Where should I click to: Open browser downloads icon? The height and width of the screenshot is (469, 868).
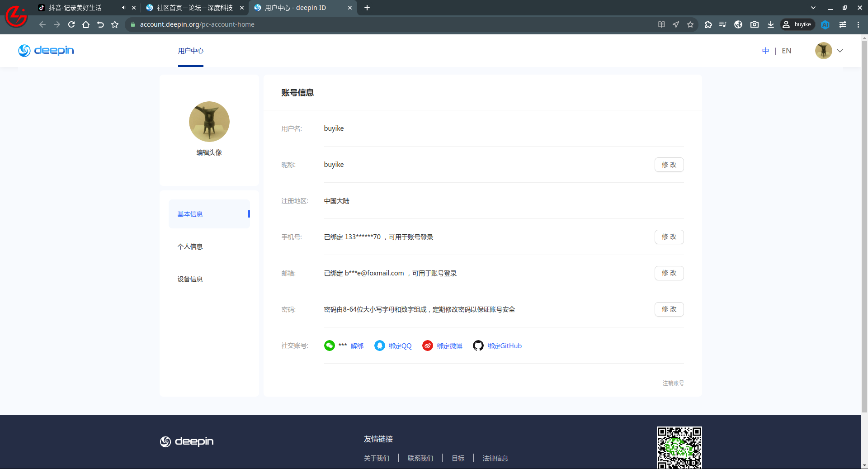771,24
